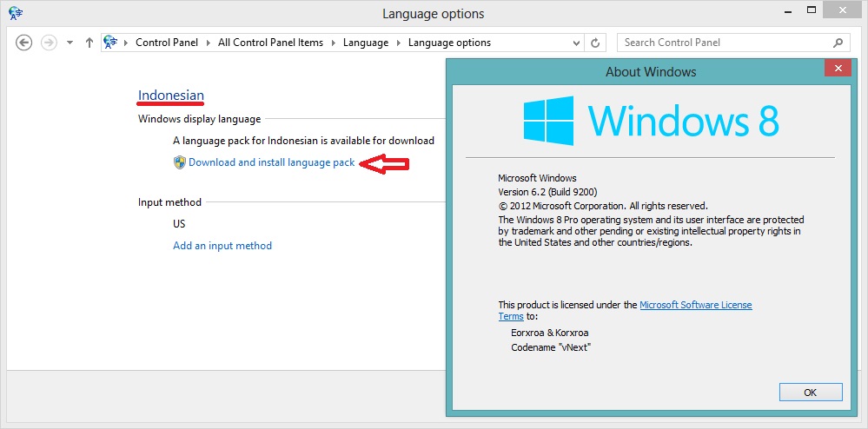Open Control Panel breadcrumb

167,43
